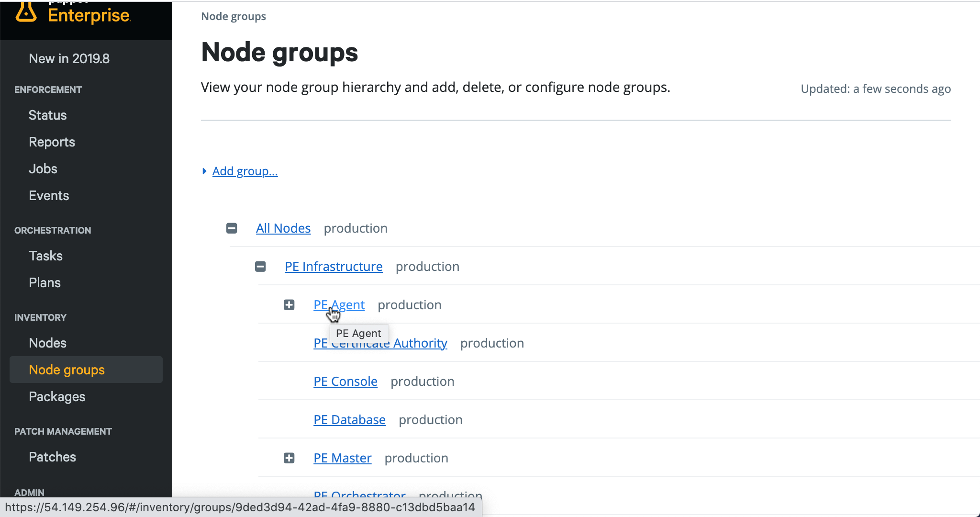Open Reports in the sidebar
This screenshot has height=517, width=980.
pos(52,142)
